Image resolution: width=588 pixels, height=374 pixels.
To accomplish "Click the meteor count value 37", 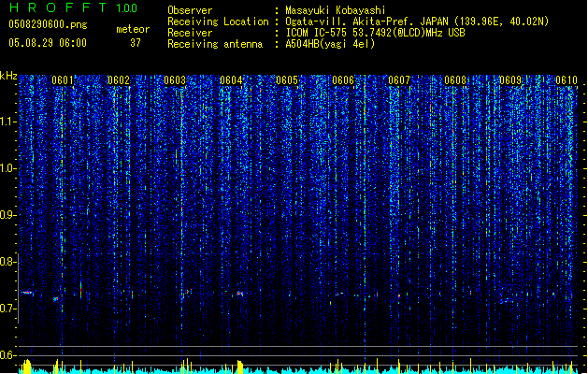I will pos(136,43).
